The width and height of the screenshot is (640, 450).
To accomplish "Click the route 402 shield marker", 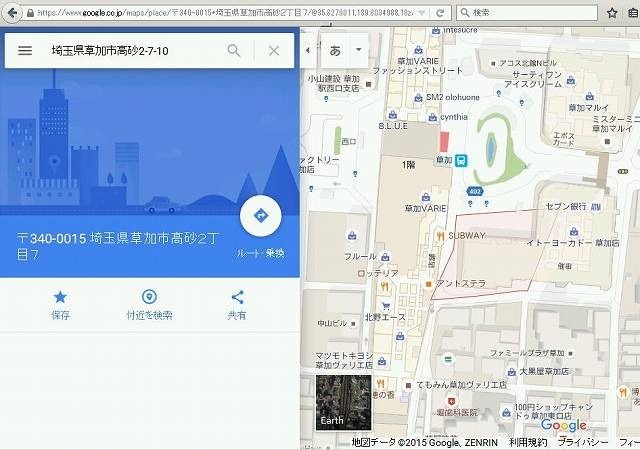I will 475,191.
